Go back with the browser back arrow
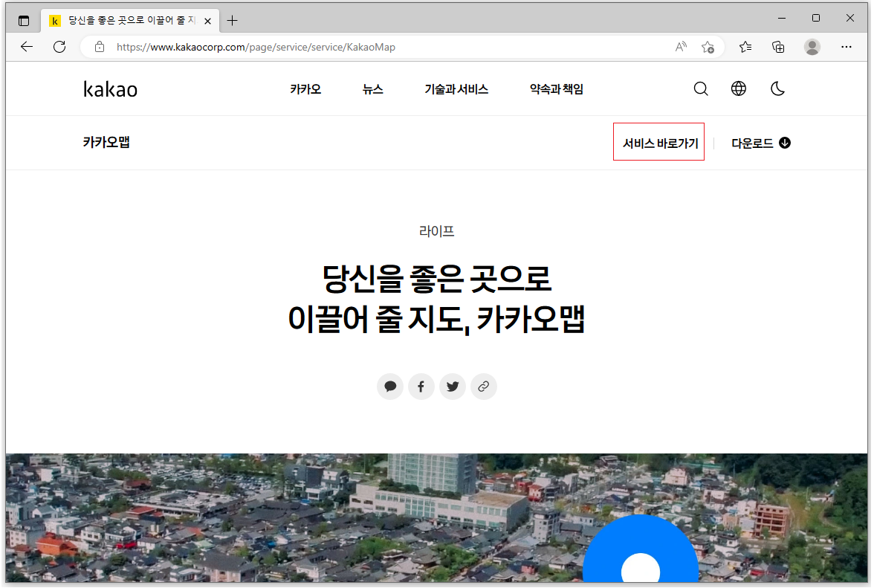874x588 pixels. pos(27,47)
